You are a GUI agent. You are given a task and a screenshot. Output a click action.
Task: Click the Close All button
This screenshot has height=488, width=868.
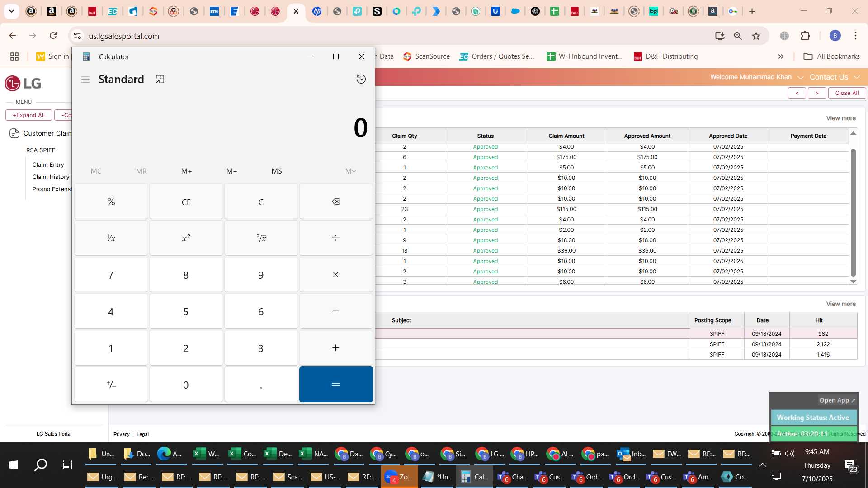click(847, 93)
